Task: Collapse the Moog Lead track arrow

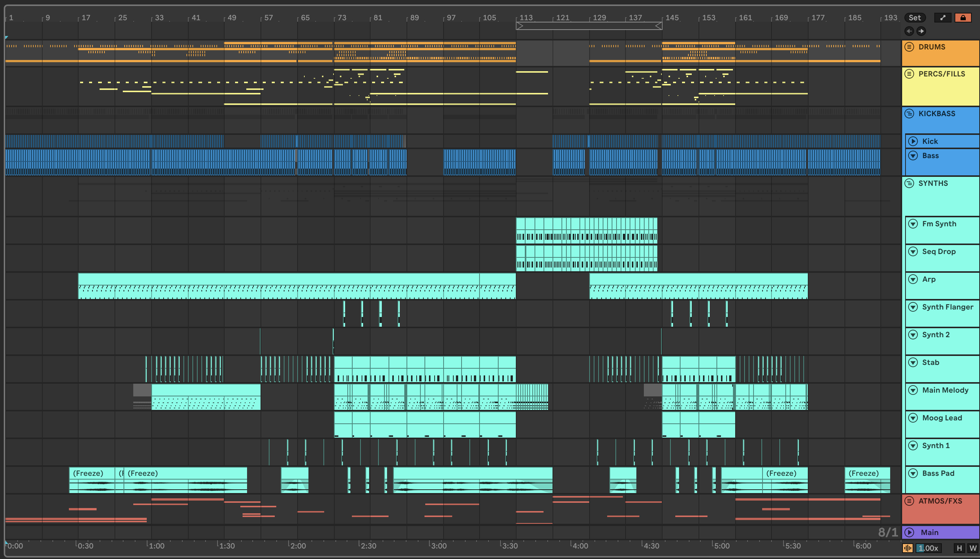Action: [x=913, y=418]
